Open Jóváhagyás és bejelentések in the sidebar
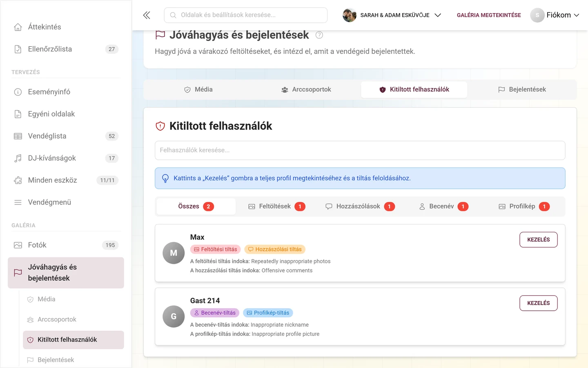The width and height of the screenshot is (588, 368). pyautogui.click(x=66, y=273)
